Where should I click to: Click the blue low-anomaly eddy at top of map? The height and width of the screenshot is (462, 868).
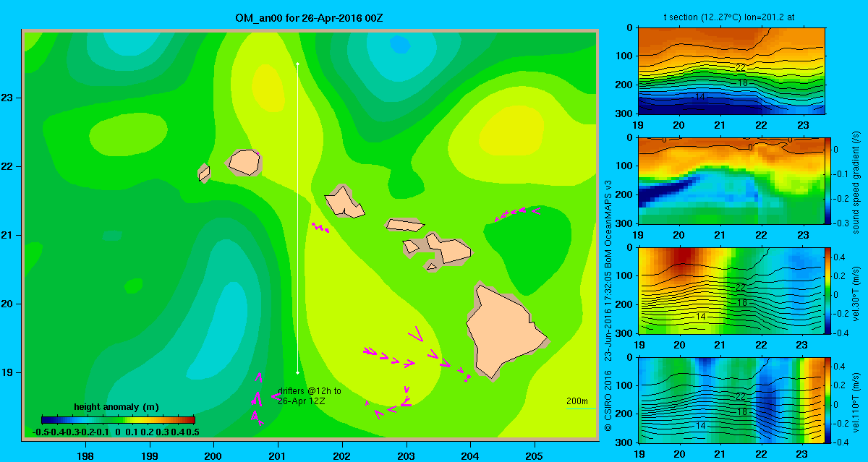pos(399,46)
